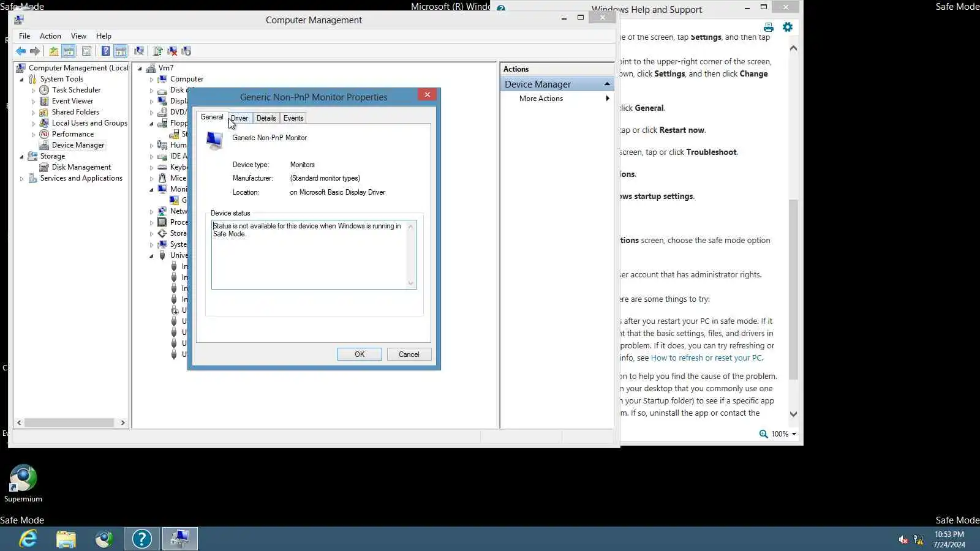The width and height of the screenshot is (980, 551).
Task: Click the right arrow of console tree horizontal scrollbar
Action: pos(123,423)
